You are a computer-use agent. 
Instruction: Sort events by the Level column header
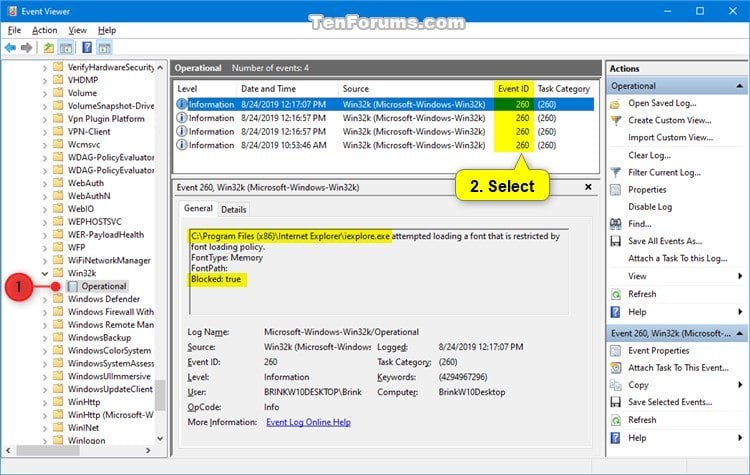click(205, 89)
